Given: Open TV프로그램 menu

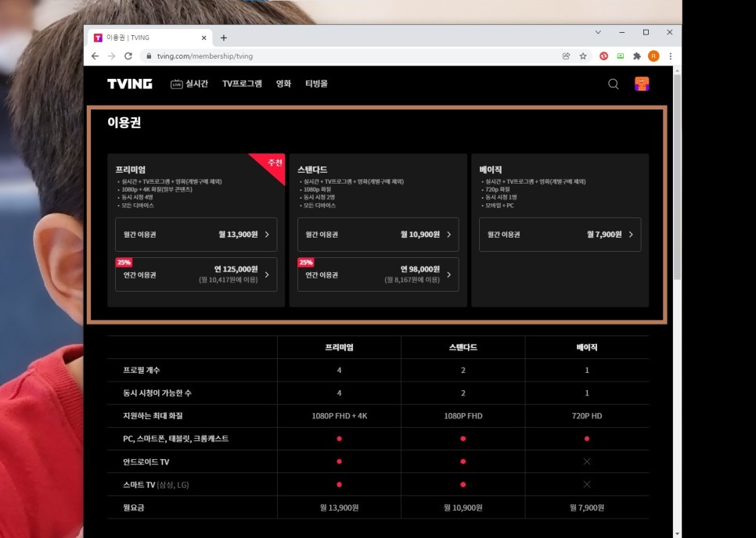Looking at the screenshot, I should [x=242, y=84].
